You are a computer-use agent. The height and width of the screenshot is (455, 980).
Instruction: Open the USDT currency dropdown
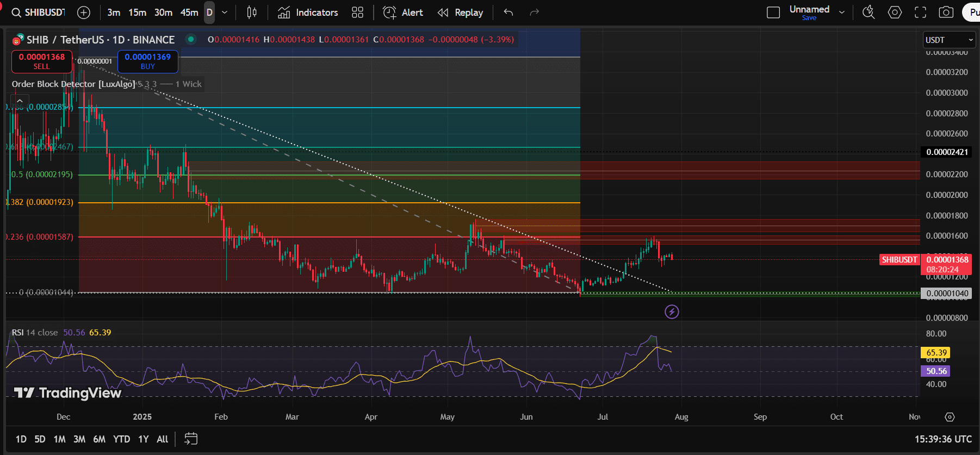948,40
